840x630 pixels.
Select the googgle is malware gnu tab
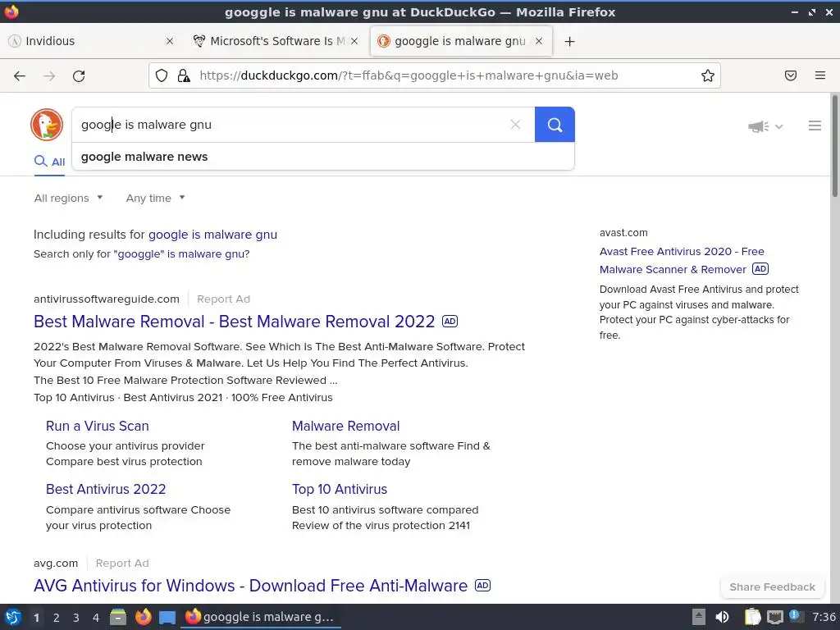click(461, 41)
